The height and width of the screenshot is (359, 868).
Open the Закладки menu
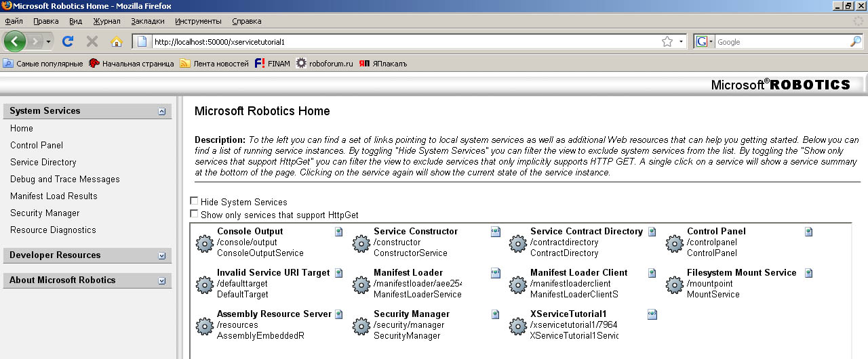pos(147,21)
